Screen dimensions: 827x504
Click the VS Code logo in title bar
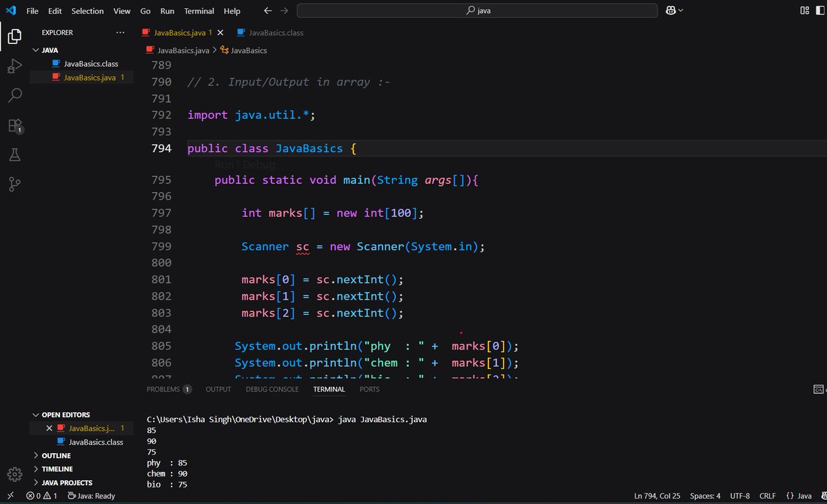click(10, 10)
